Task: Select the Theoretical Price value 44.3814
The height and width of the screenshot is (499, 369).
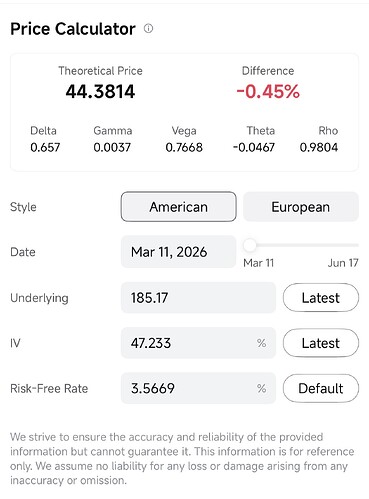Action: [x=100, y=92]
